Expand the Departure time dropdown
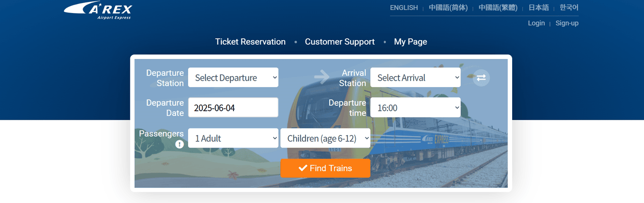 tap(415, 107)
